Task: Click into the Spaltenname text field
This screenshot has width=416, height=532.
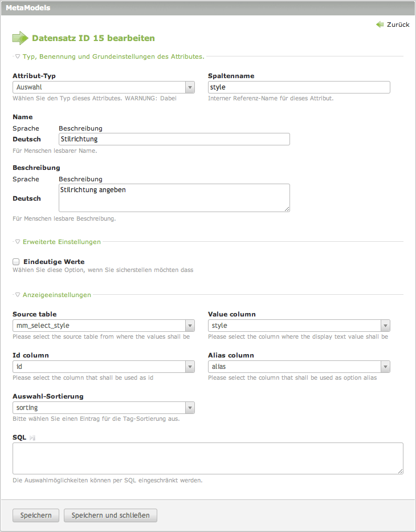Action: point(299,87)
